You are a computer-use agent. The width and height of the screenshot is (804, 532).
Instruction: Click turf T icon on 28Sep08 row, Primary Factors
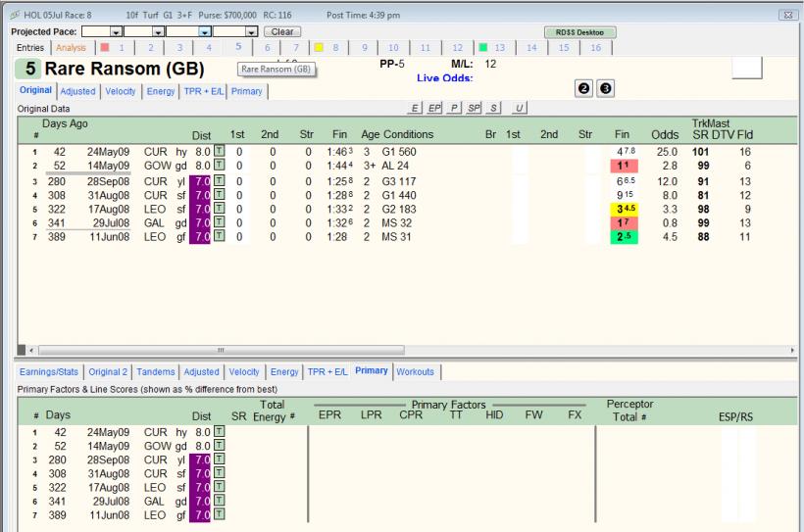(x=219, y=459)
